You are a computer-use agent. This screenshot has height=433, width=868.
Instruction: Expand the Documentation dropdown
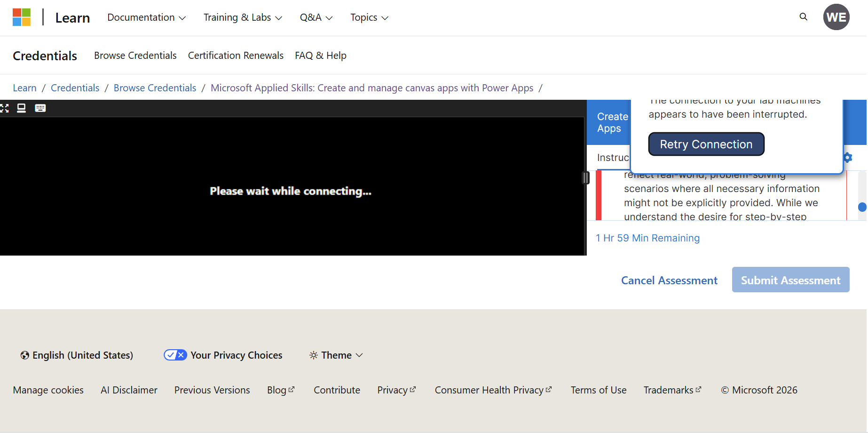(147, 17)
